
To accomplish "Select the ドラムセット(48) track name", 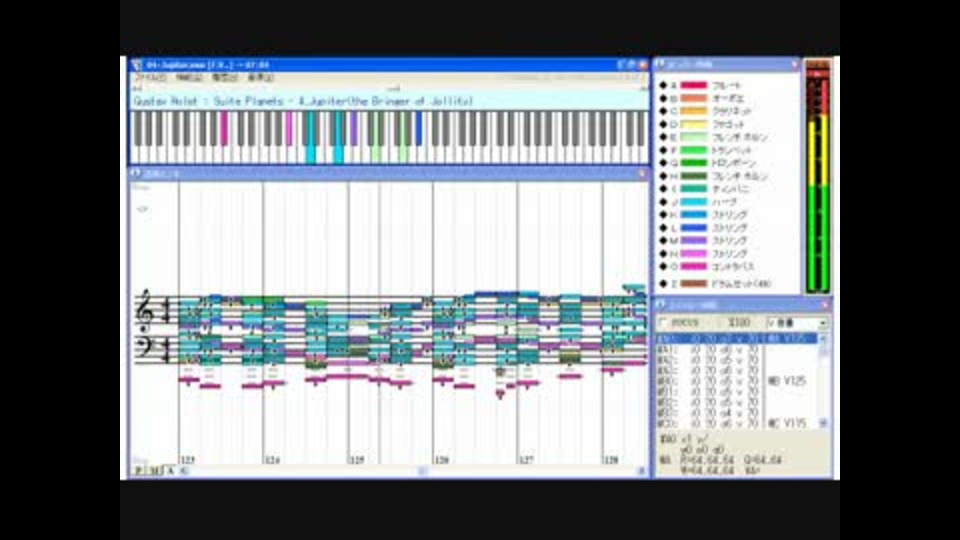I will [x=741, y=283].
